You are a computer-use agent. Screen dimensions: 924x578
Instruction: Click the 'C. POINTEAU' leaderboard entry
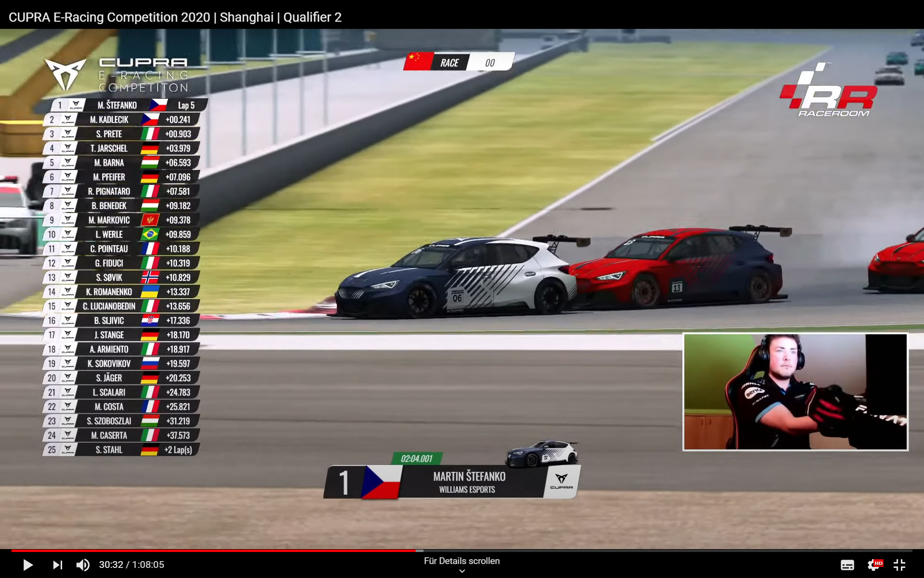tap(121, 249)
